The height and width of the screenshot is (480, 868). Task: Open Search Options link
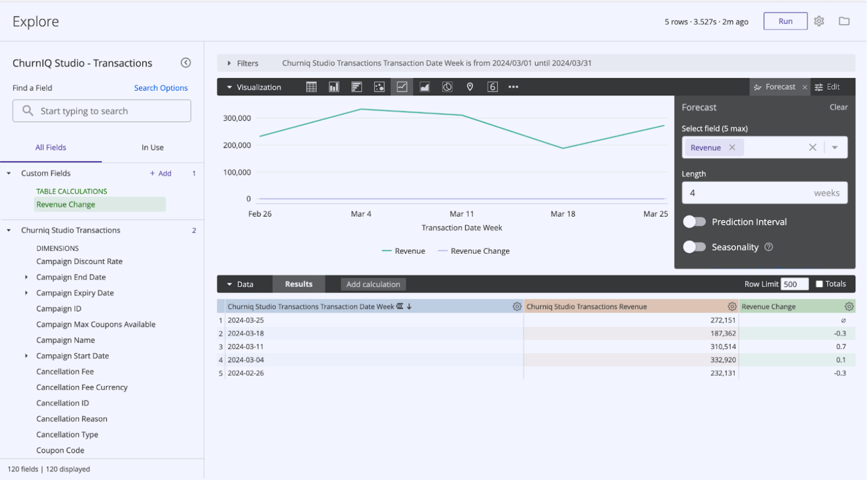click(x=161, y=88)
